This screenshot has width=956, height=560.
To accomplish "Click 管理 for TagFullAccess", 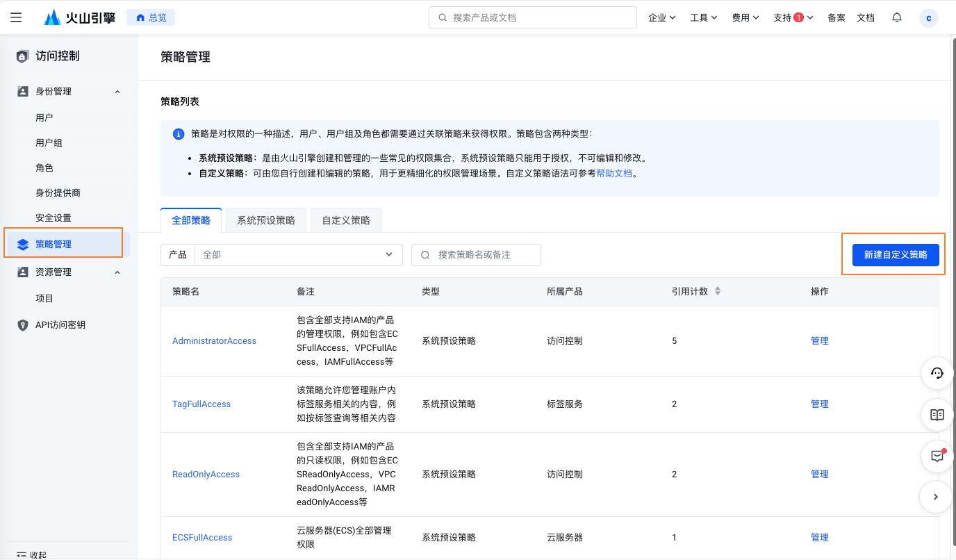I will pyautogui.click(x=820, y=404).
